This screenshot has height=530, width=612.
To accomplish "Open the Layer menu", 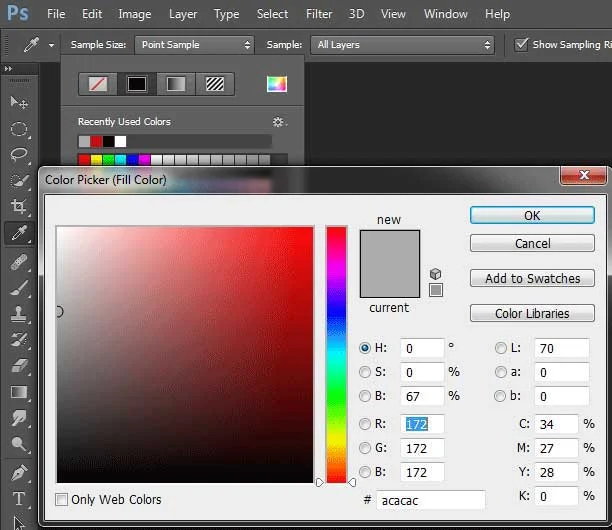I will pyautogui.click(x=183, y=14).
